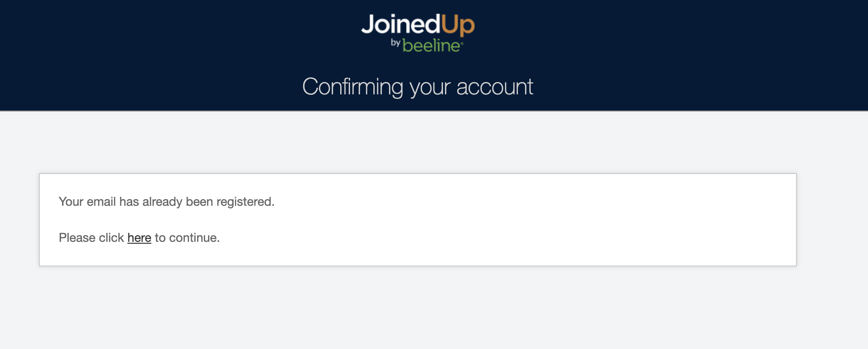Screen dimensions: 868x349
Task: Click the word "account" in the page title
Action: 495,87
